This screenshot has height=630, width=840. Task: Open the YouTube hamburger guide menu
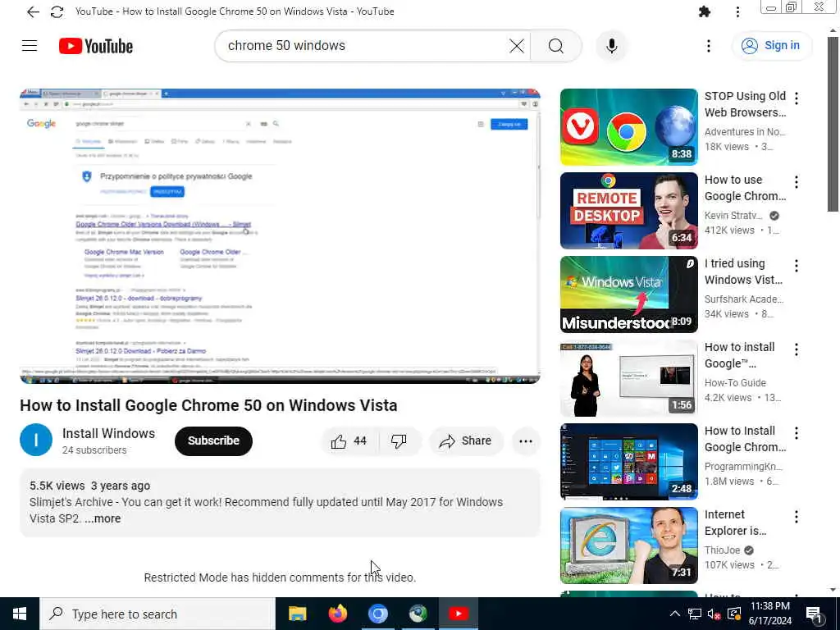pos(30,46)
